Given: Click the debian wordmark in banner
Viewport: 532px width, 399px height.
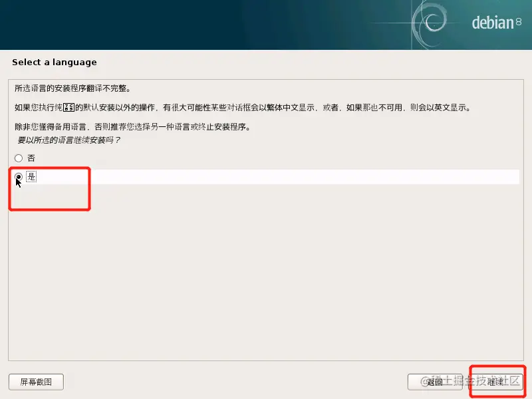Looking at the screenshot, I should pos(493,23).
